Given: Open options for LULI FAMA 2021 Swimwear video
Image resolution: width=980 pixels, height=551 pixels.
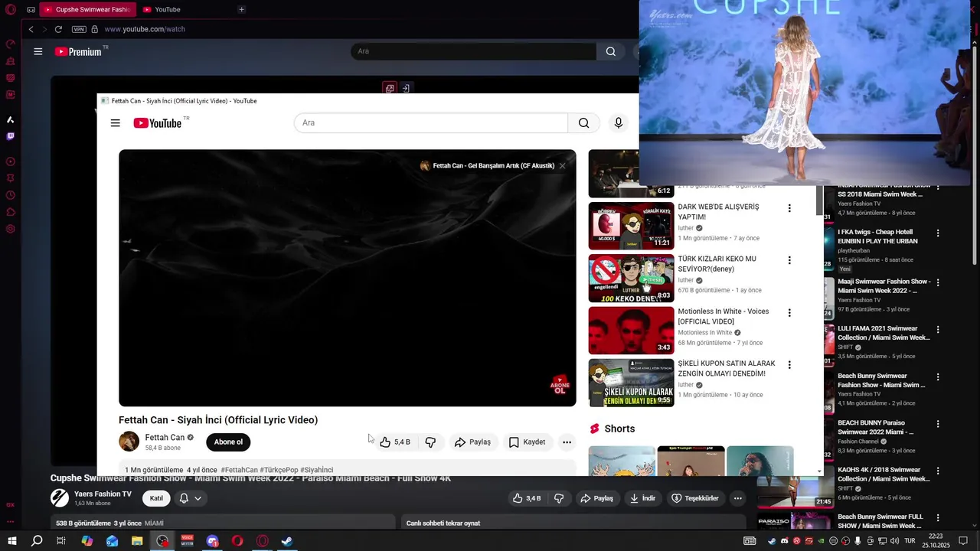Looking at the screenshot, I should 938,330.
